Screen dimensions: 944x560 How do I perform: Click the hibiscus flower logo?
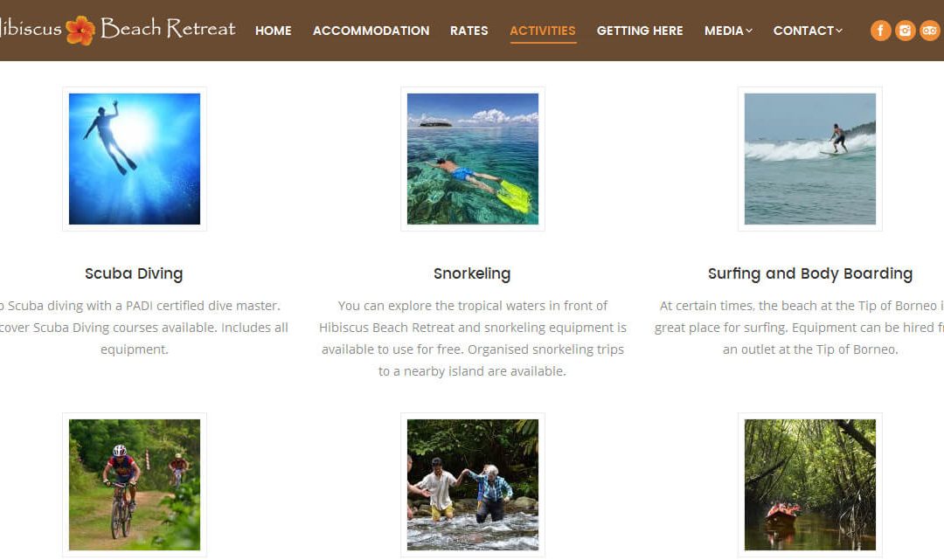(80, 30)
